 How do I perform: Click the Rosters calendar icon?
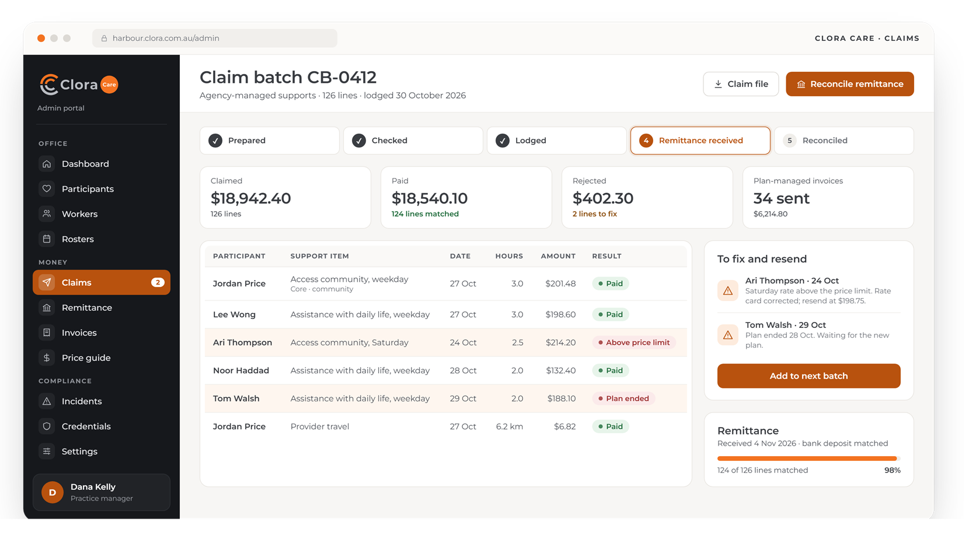[47, 239]
